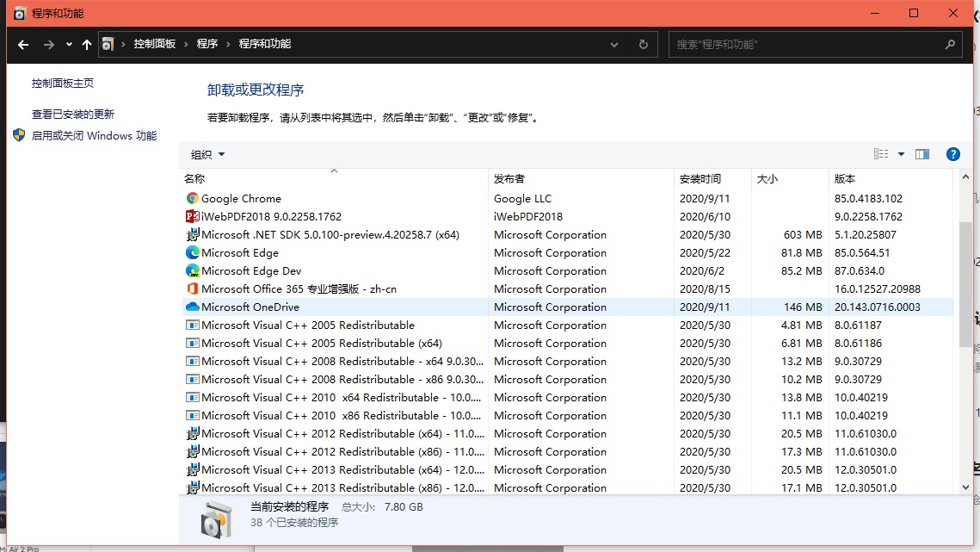The height and width of the screenshot is (552, 980).
Task: Click the Microsoft OneDrive cloud icon
Action: [x=193, y=307]
